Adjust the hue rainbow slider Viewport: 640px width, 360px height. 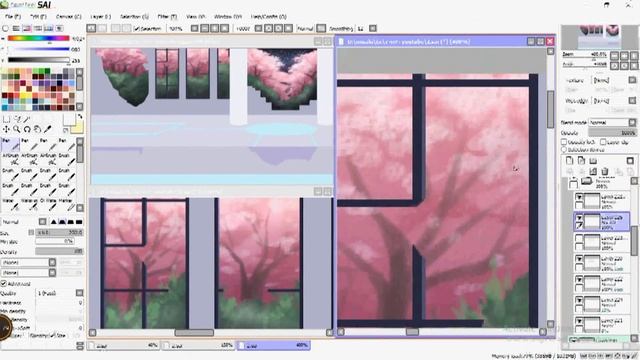[38, 38]
